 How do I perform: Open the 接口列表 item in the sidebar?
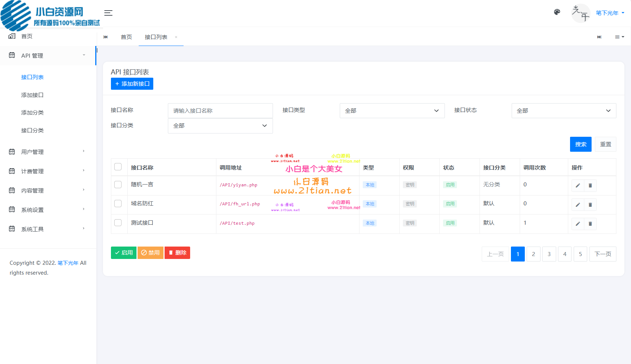pos(32,77)
